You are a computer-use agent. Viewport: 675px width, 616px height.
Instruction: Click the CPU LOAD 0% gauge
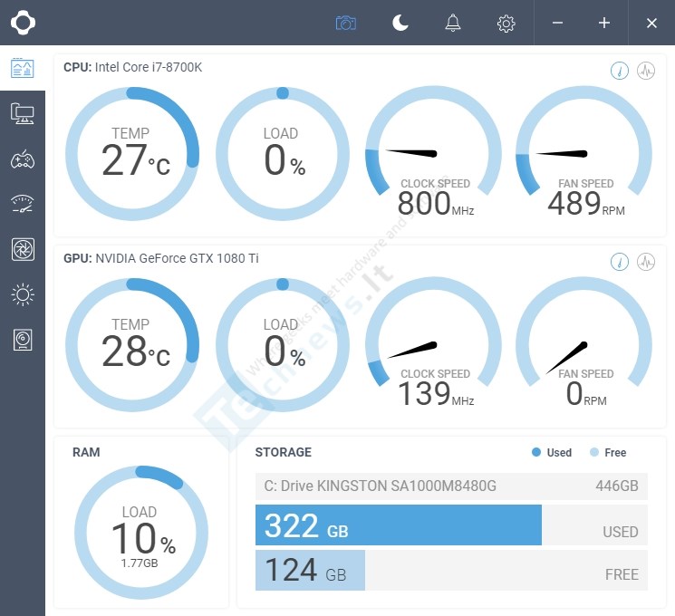pyautogui.click(x=283, y=154)
